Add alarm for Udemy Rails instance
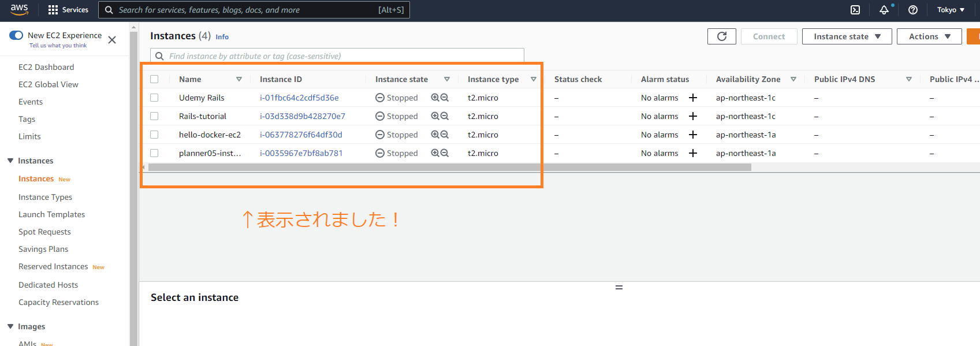This screenshot has height=346, width=980. 693,98
